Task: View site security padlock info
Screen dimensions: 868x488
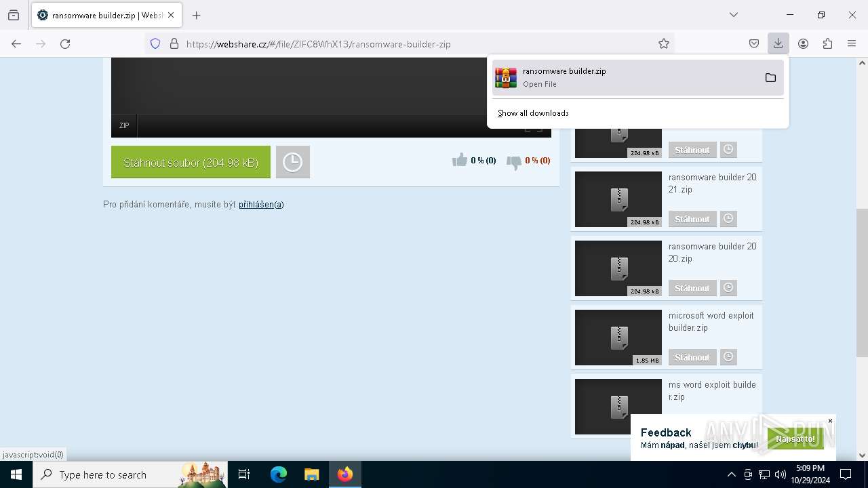Action: 174,43
